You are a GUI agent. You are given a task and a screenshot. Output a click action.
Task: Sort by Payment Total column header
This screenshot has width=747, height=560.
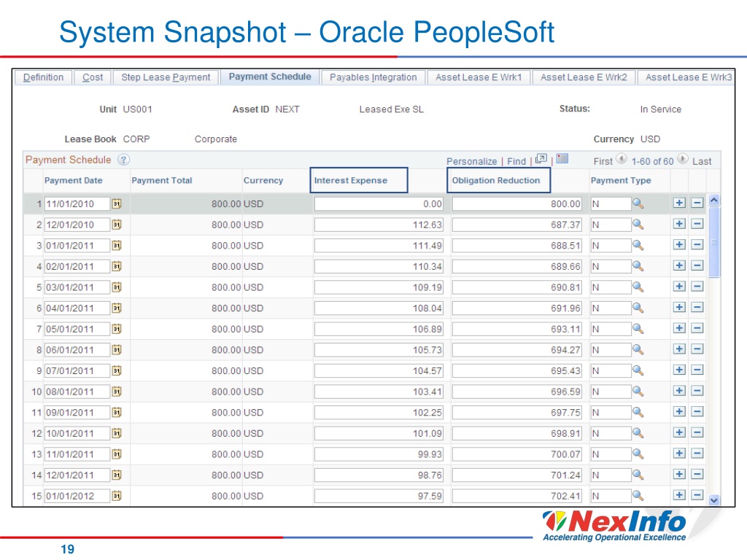[x=161, y=181]
